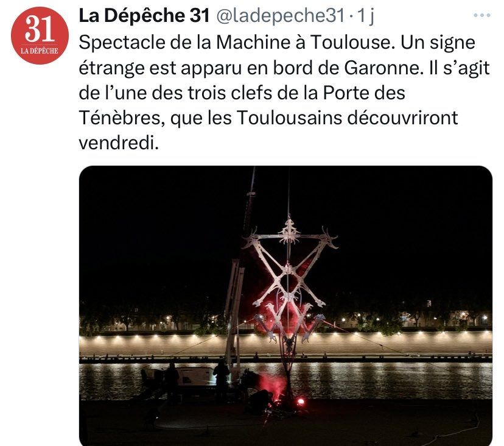The image size is (504, 446).
Task: Click the big 31 numeral in the logo
Action: coord(40,29)
